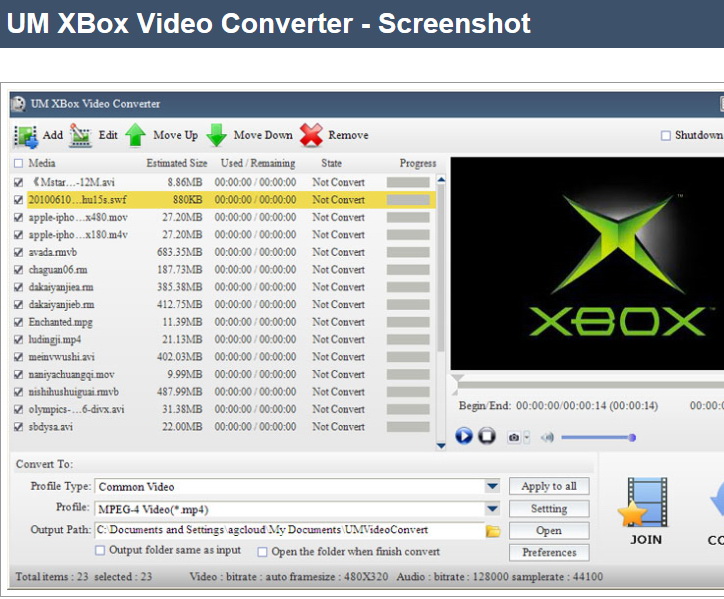This screenshot has width=724, height=599.
Task: Click the app icon in title bar
Action: tap(18, 104)
